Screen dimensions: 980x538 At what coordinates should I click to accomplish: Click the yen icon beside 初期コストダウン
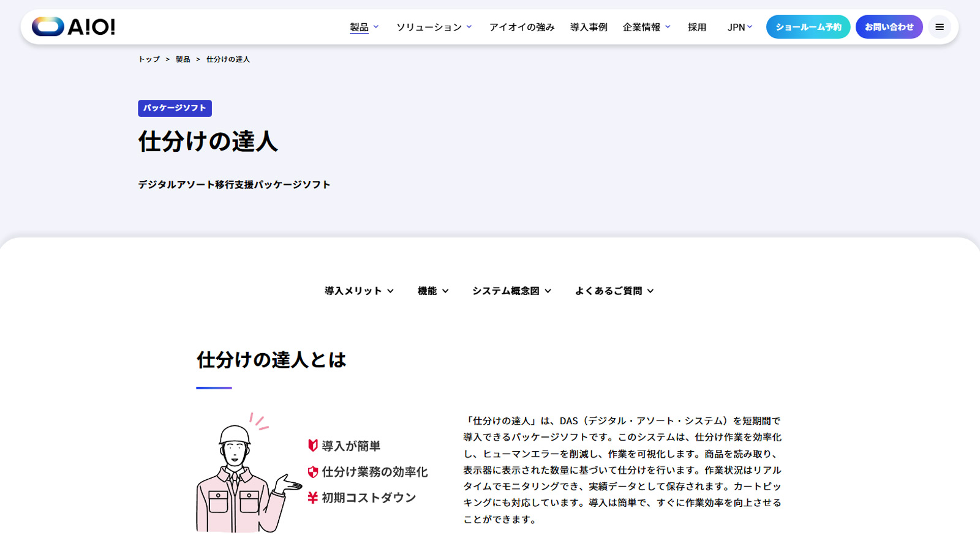tap(312, 498)
